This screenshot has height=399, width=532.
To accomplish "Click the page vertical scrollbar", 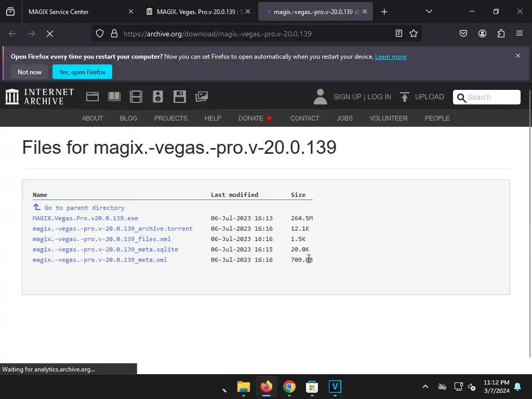I will click(529, 224).
